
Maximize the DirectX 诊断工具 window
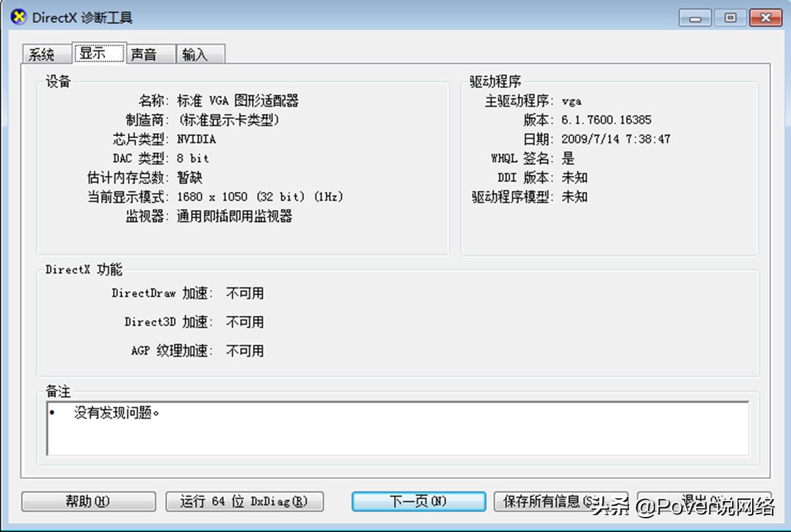click(730, 18)
